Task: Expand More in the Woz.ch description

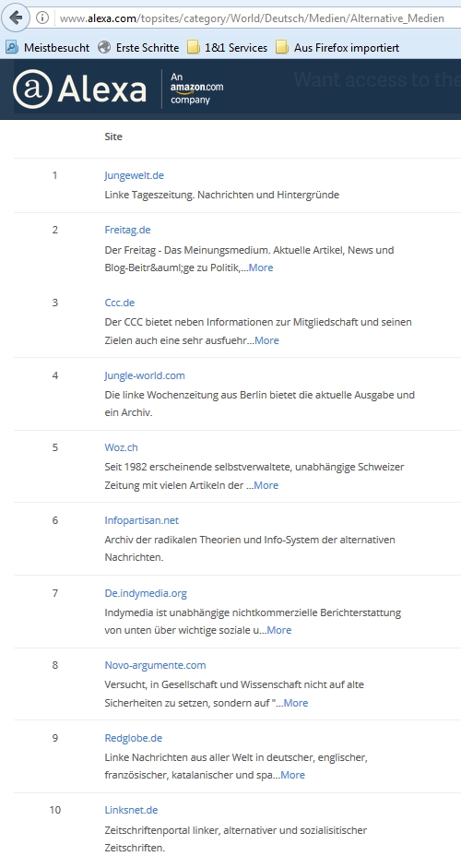Action: point(266,485)
